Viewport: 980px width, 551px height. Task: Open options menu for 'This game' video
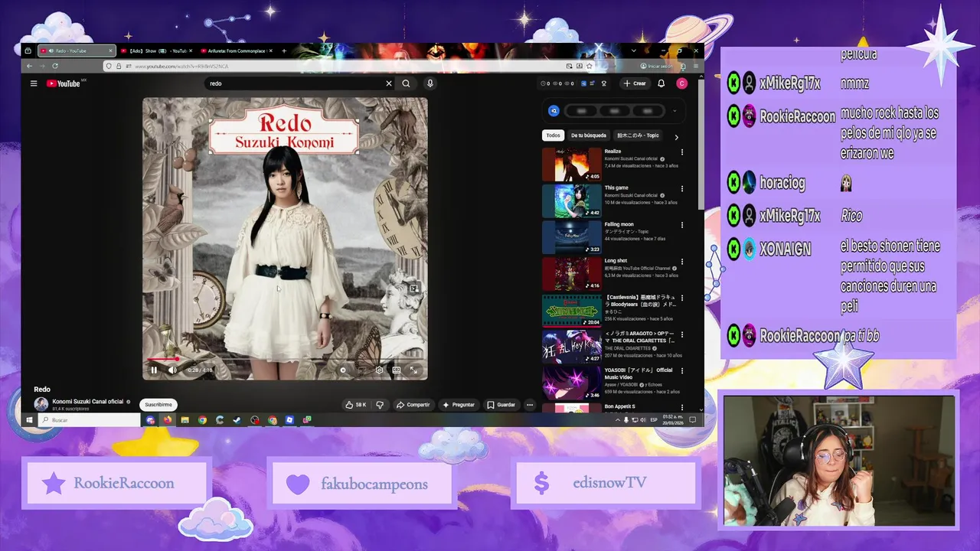pyautogui.click(x=681, y=188)
